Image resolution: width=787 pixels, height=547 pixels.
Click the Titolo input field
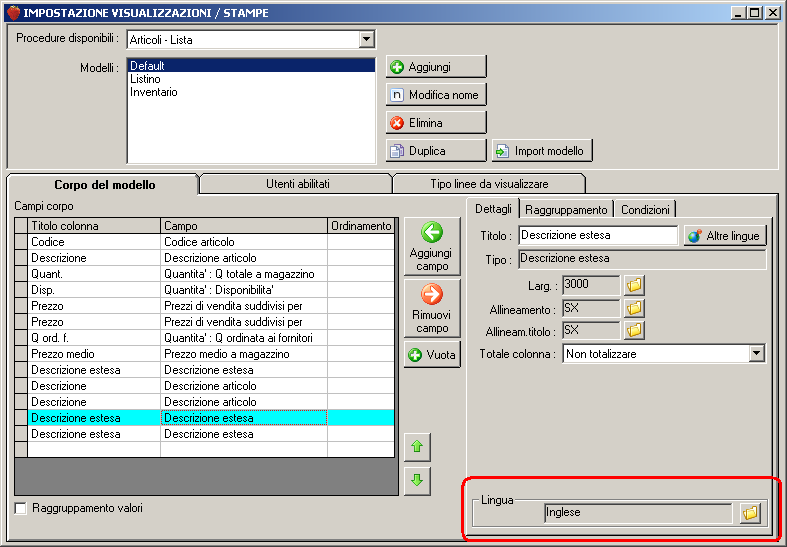[x=598, y=235]
